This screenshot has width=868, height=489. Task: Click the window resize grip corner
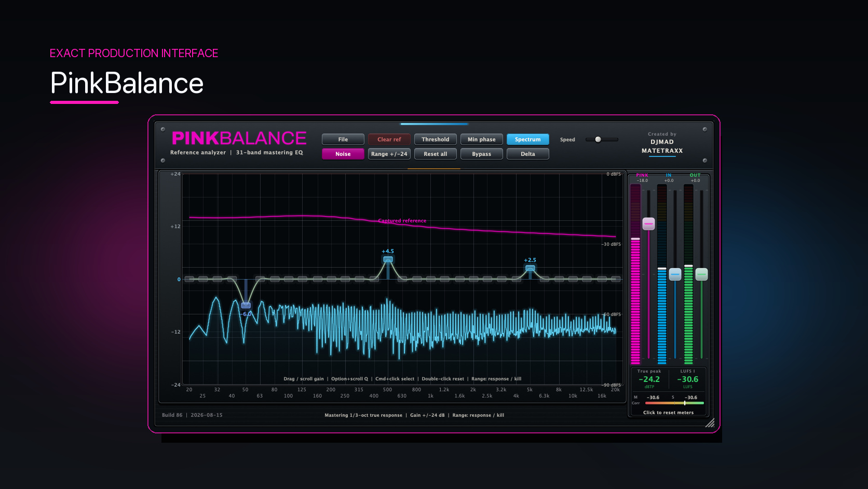[x=710, y=423]
